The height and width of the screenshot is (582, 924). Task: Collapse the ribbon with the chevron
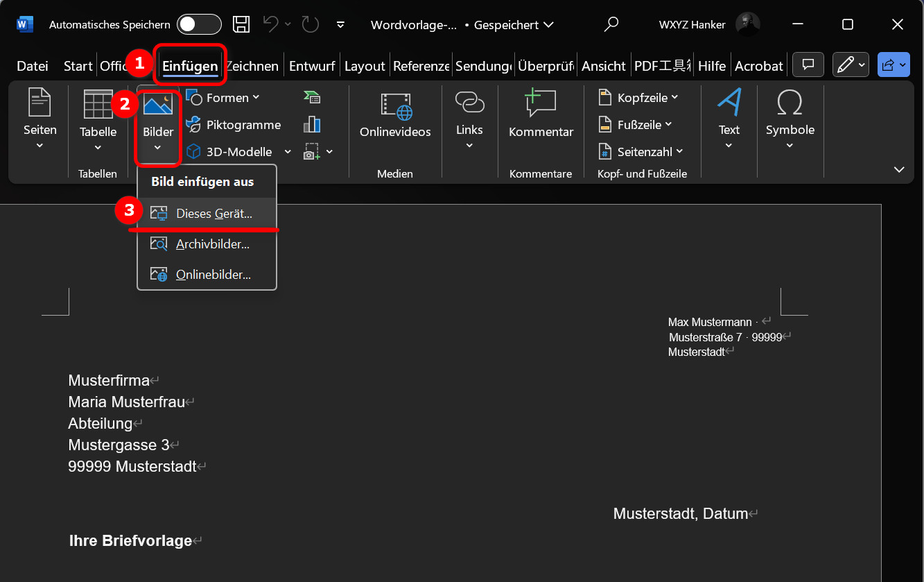(899, 169)
